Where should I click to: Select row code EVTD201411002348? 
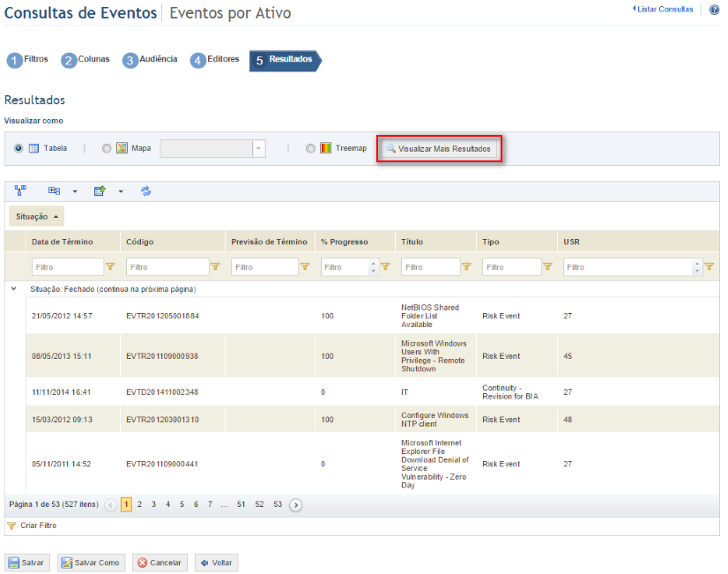click(162, 392)
